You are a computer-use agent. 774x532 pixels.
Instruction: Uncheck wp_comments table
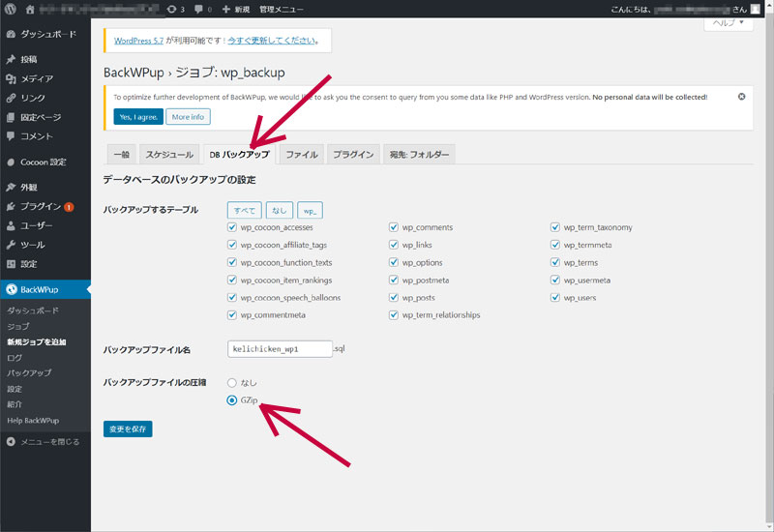point(394,227)
